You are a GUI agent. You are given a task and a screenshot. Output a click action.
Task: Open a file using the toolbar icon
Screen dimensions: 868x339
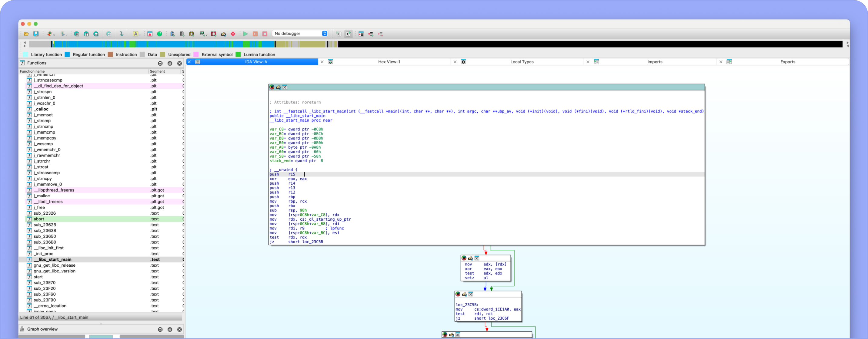click(x=27, y=34)
